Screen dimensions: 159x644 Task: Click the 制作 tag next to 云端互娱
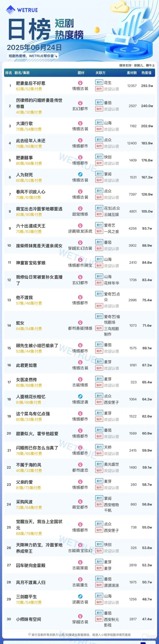tap(99, 214)
